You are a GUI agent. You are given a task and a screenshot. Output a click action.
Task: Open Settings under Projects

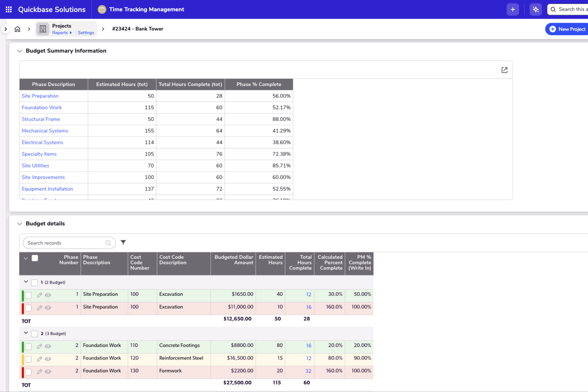coord(86,33)
